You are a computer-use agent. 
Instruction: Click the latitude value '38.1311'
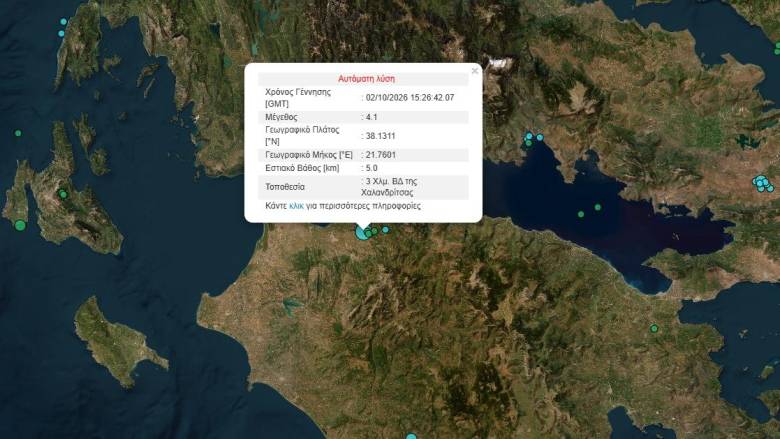[381, 136]
